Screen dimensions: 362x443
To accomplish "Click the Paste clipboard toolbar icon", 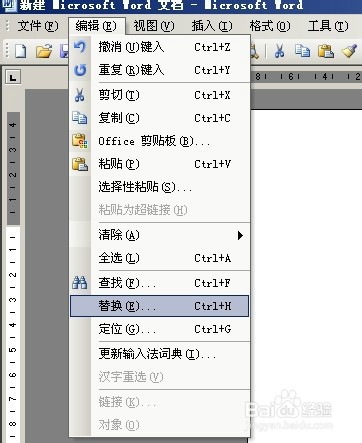I will [326, 51].
